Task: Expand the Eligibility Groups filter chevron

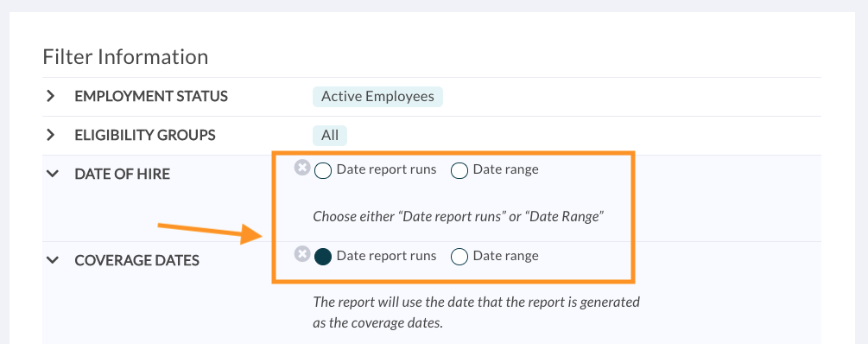Action: [51, 135]
